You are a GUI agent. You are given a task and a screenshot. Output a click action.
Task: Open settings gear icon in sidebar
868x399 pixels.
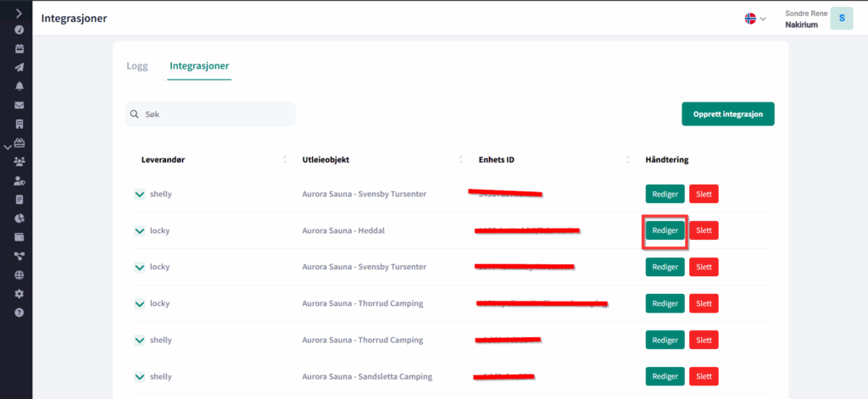[19, 293]
